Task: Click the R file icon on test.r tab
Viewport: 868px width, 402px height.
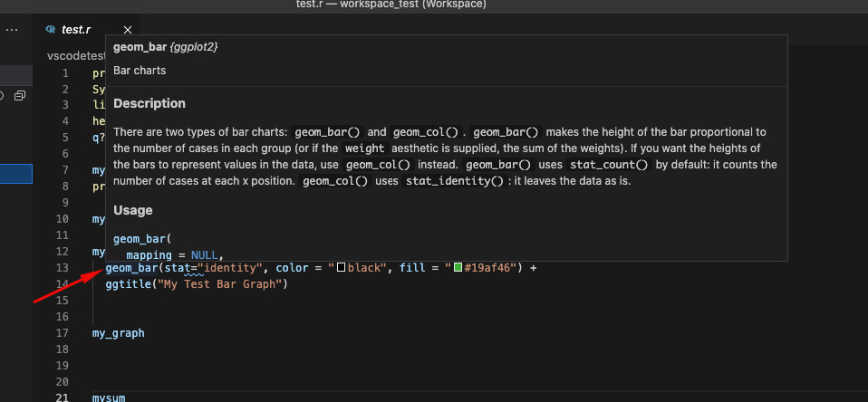Action: tap(50, 30)
